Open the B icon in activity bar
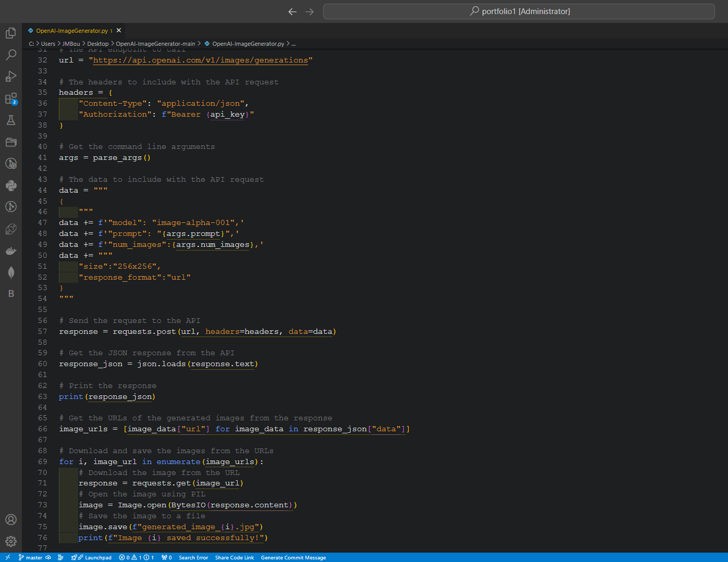This screenshot has height=562, width=728. tap(11, 294)
